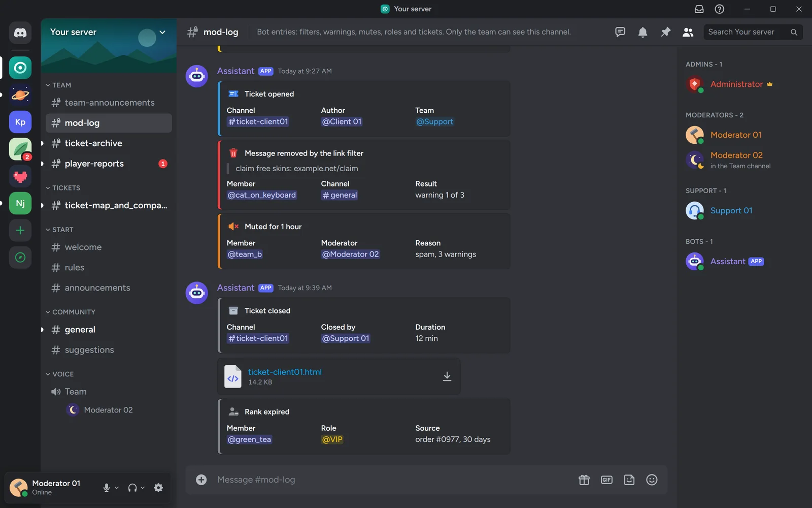Viewport: 812px width, 508px height.
Task: Click the @cat_on_keyboard mention
Action: pos(261,195)
